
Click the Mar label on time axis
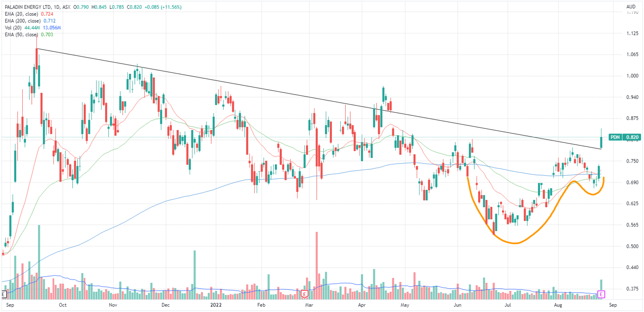(x=309, y=305)
